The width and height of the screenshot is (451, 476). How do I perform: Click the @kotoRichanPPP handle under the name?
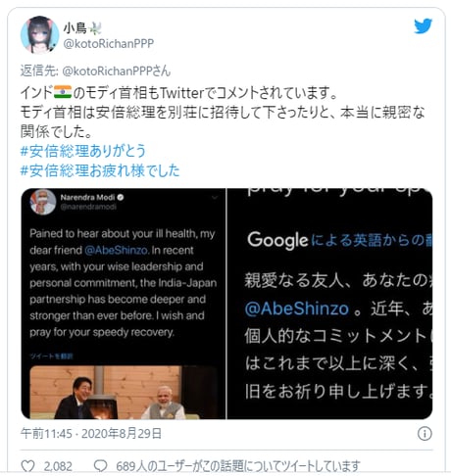(109, 44)
